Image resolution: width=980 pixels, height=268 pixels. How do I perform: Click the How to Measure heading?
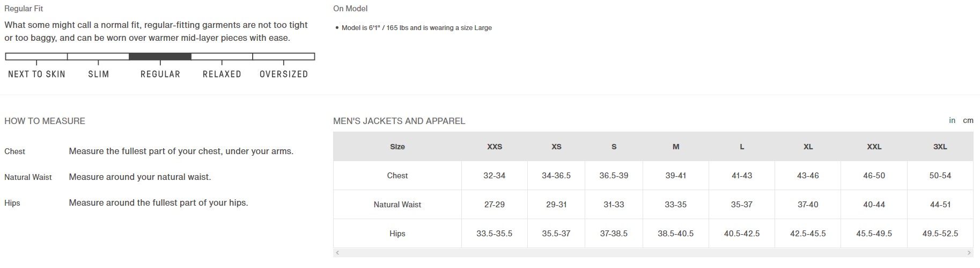[45, 121]
